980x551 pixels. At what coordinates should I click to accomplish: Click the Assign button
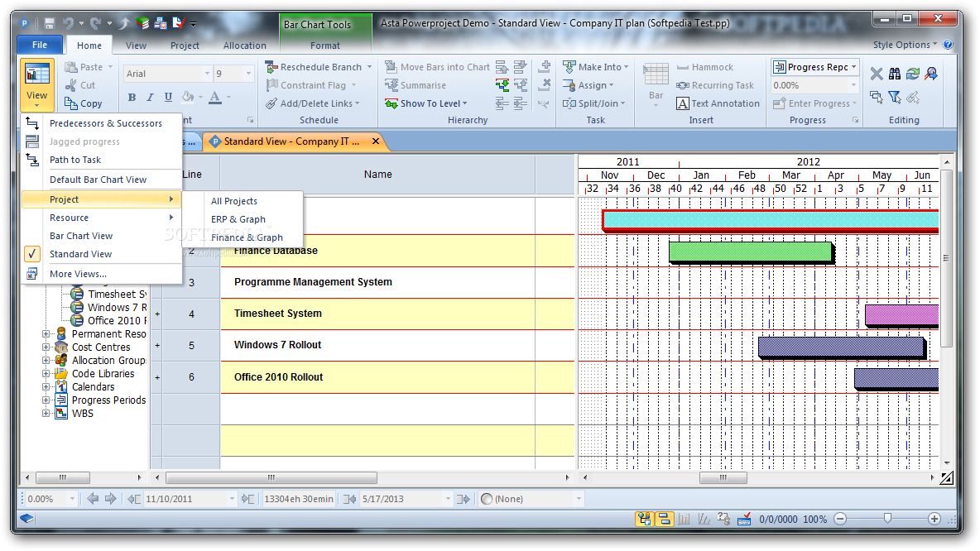pyautogui.click(x=588, y=85)
